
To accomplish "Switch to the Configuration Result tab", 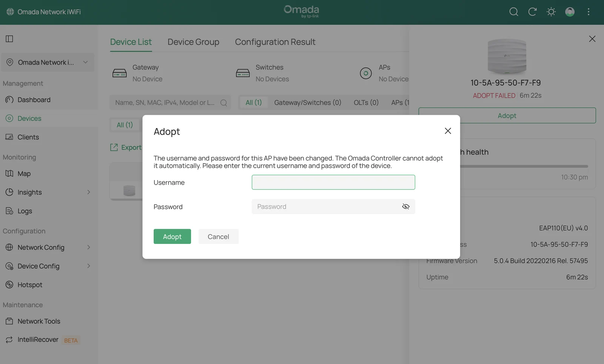I will (x=275, y=42).
